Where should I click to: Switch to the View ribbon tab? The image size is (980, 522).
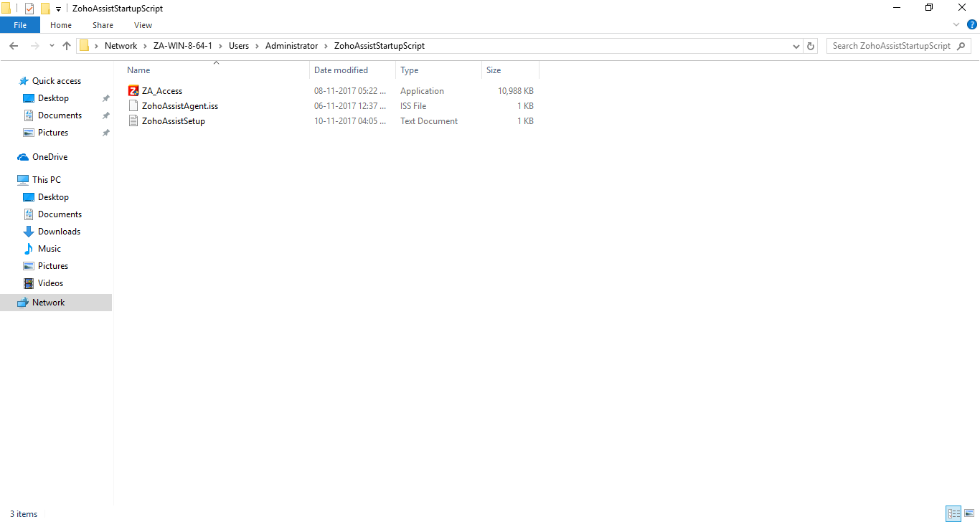(x=142, y=24)
